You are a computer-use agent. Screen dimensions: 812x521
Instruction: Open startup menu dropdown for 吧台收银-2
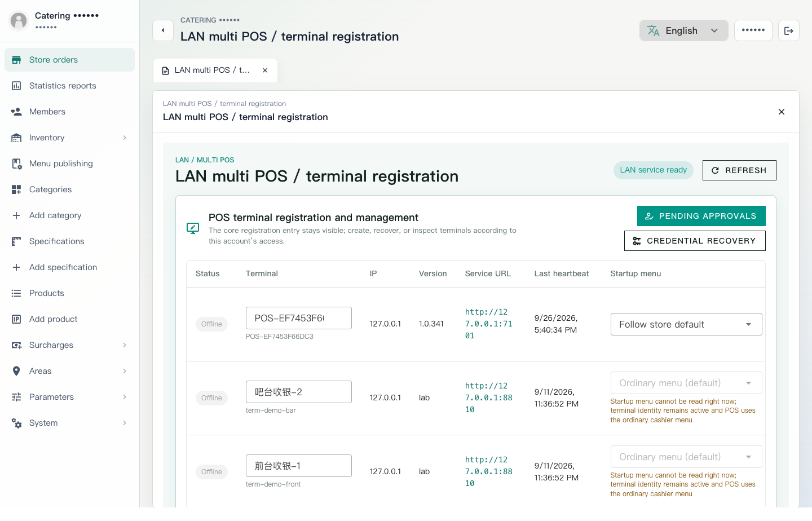686,383
